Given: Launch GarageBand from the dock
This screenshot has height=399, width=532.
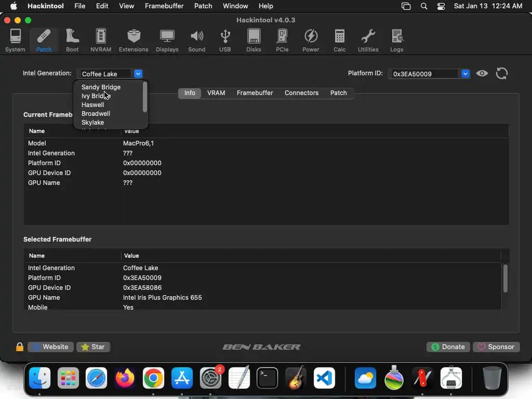Looking at the screenshot, I should [x=296, y=378].
